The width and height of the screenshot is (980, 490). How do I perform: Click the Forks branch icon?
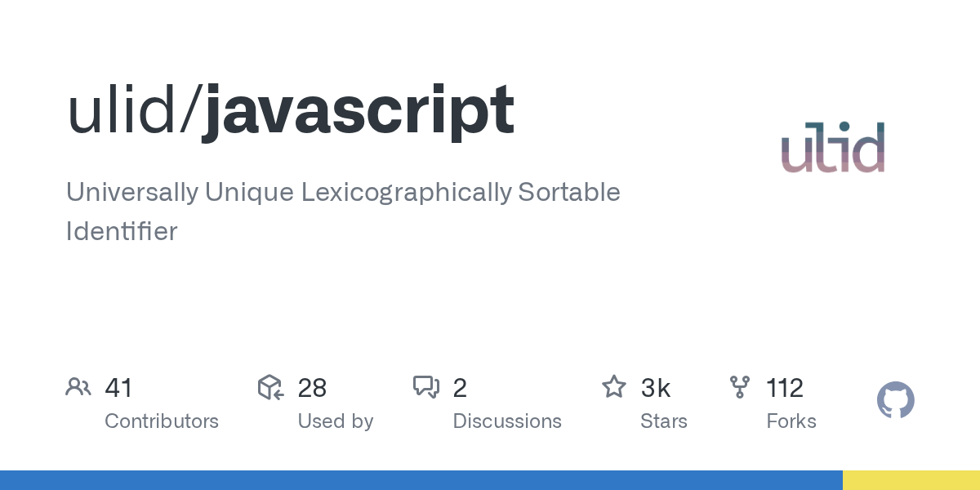coord(740,387)
